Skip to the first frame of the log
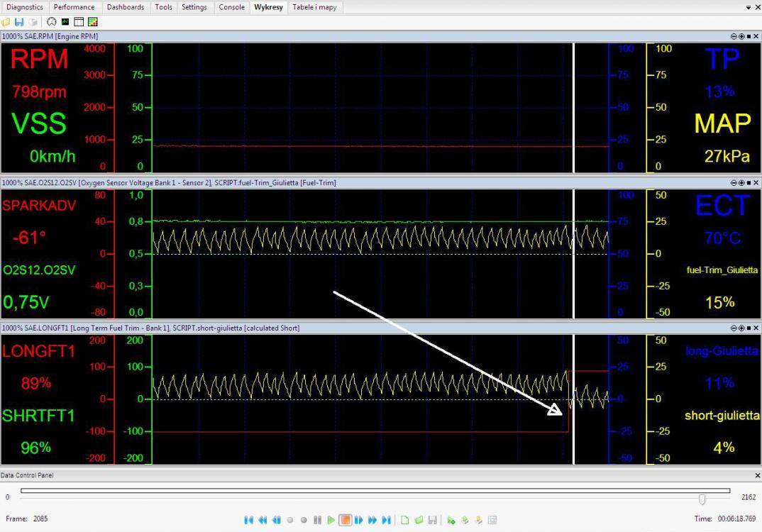 [x=248, y=520]
